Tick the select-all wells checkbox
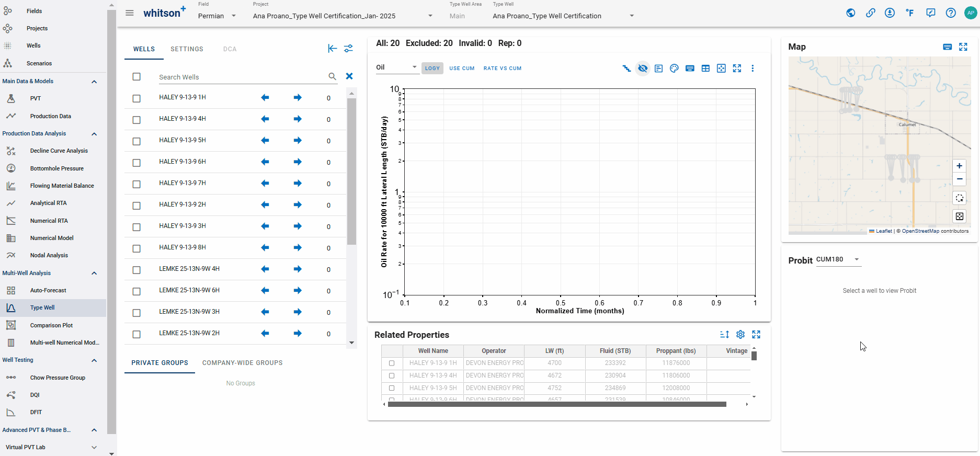 click(x=136, y=77)
